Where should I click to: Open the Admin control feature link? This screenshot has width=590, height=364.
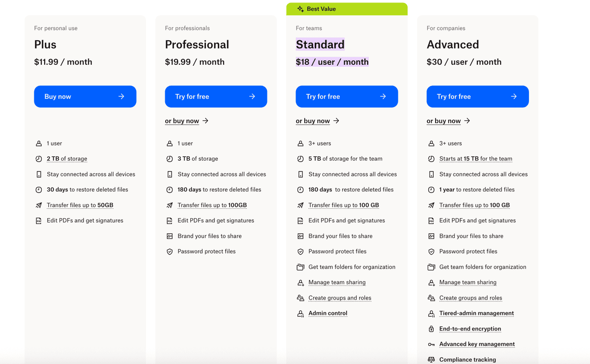point(328,313)
